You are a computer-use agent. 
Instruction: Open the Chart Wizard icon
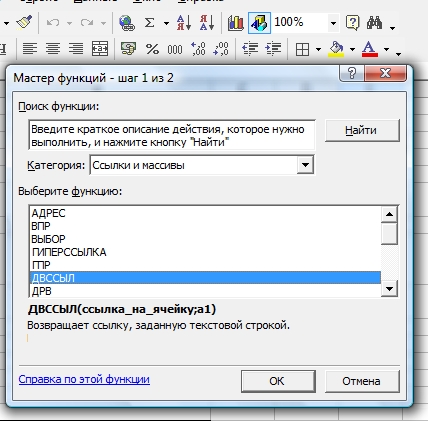pyautogui.click(x=235, y=23)
